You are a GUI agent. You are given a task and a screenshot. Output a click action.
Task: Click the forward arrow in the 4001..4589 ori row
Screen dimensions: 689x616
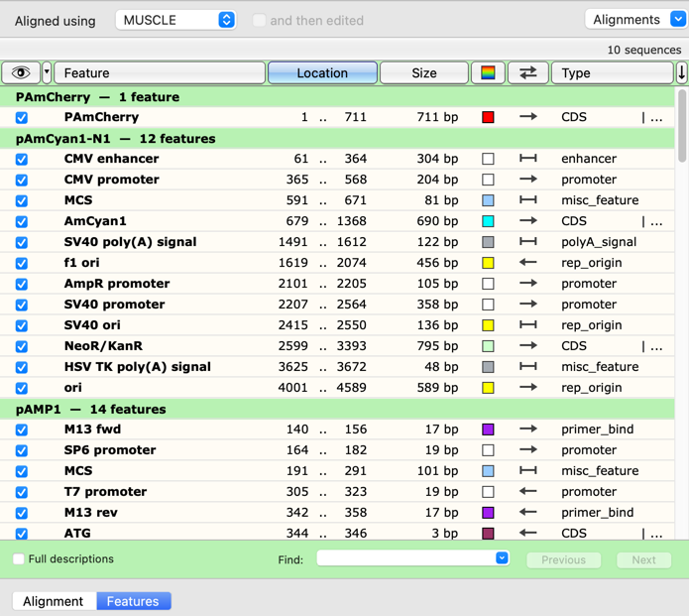(x=527, y=388)
